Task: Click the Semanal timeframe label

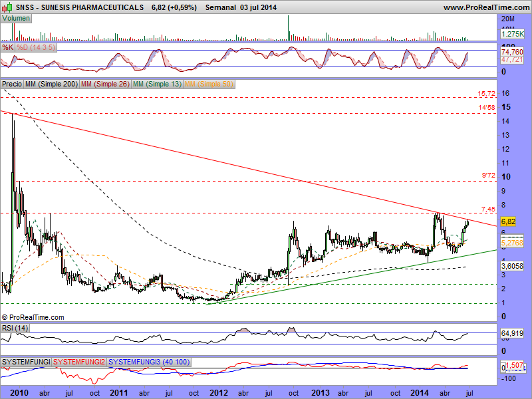Action: click(x=221, y=7)
